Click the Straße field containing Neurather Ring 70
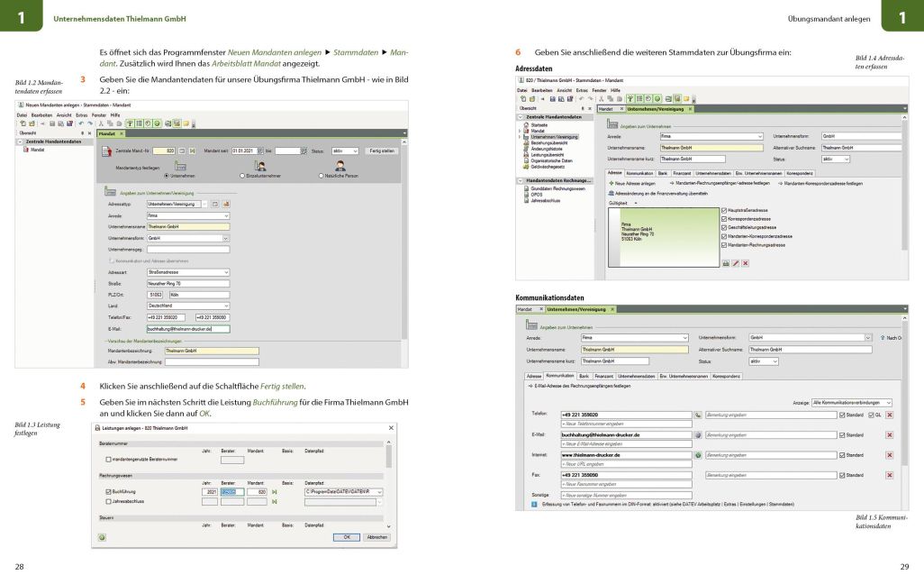This screenshot has width=924, height=584. pos(187,283)
